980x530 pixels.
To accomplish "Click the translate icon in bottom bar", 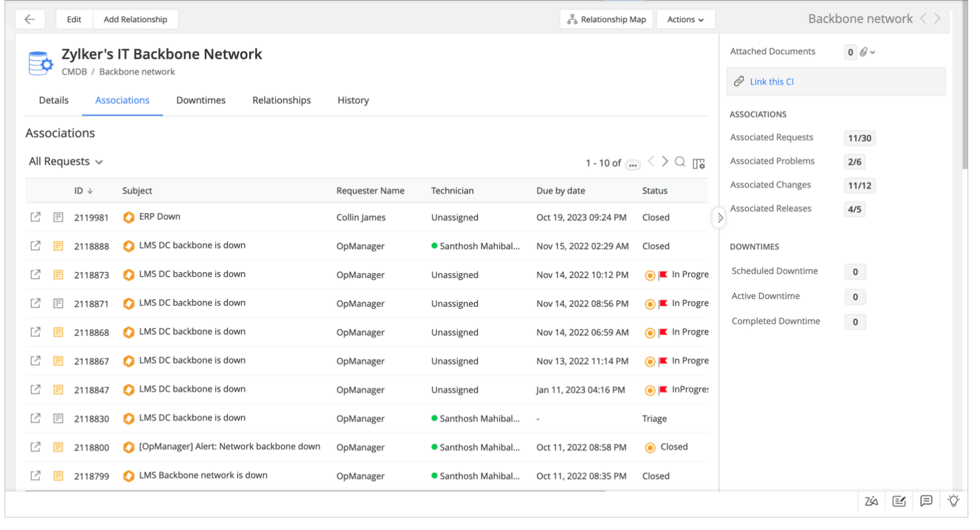I will pos(871,501).
